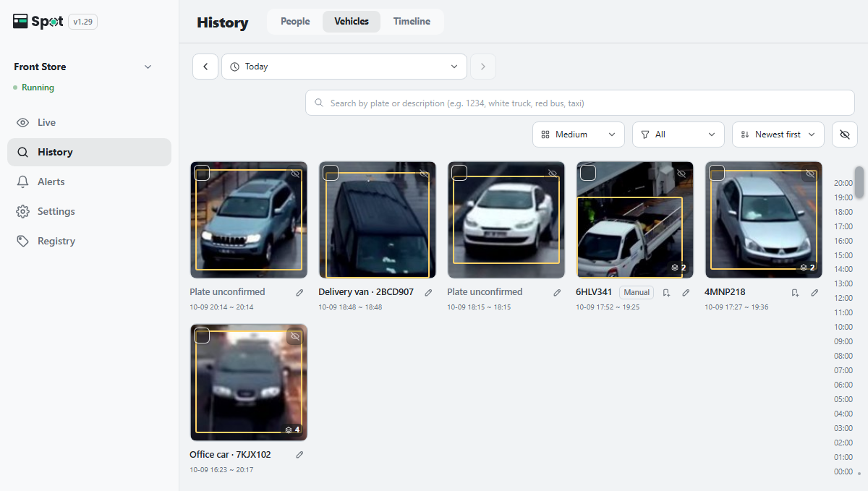Image resolution: width=868 pixels, height=491 pixels.
Task: Click the Running status text
Action: (x=38, y=87)
